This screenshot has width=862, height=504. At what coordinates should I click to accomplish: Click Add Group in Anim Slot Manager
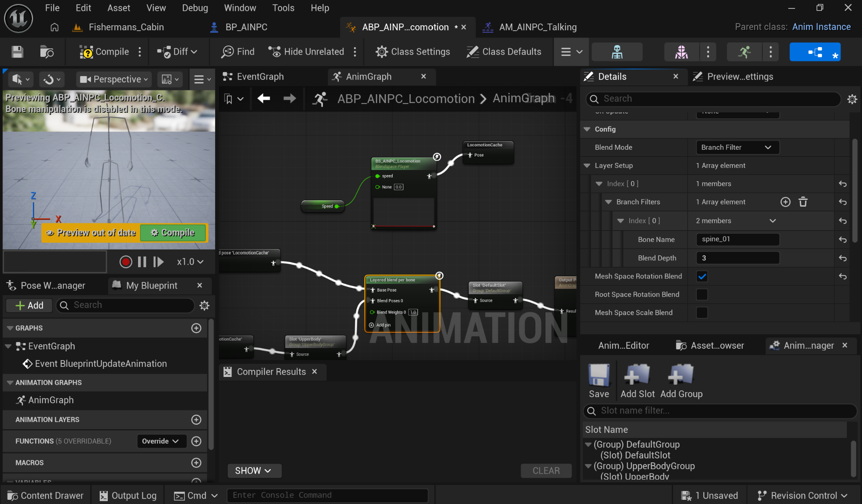tap(681, 381)
